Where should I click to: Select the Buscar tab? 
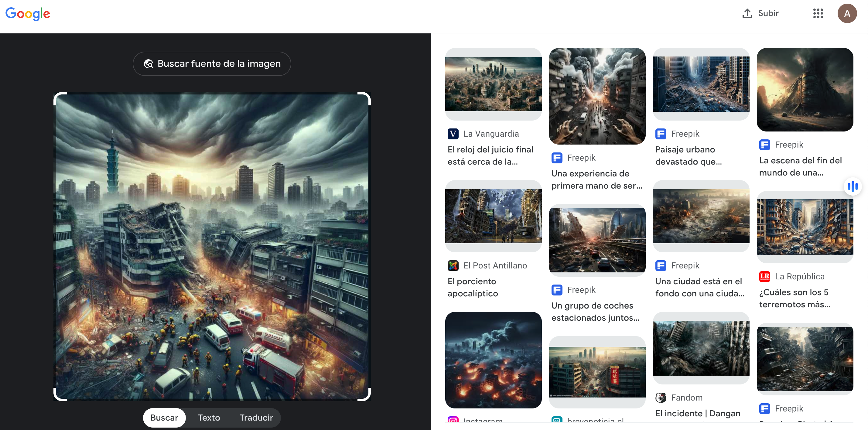pos(164,418)
